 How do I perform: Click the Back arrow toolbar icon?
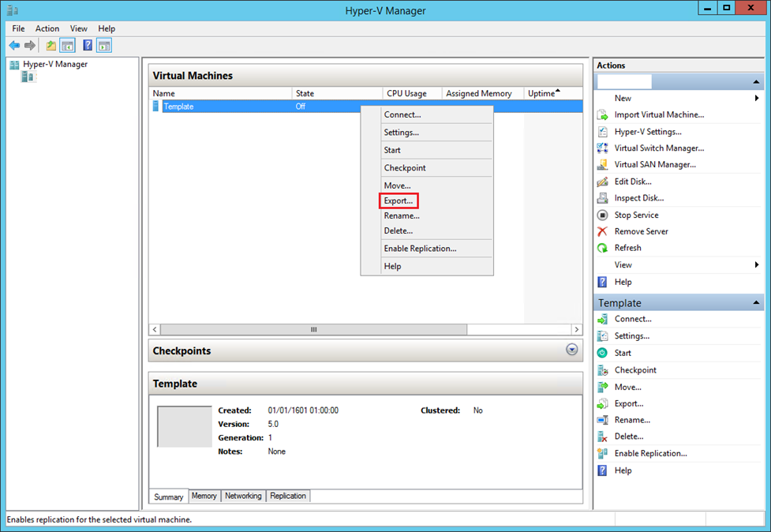(14, 46)
